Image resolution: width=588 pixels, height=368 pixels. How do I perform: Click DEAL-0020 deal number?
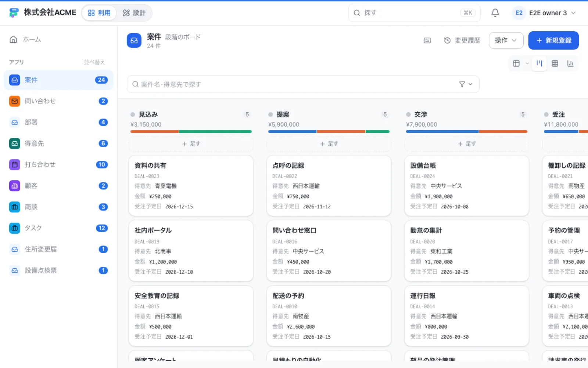pyautogui.click(x=423, y=242)
